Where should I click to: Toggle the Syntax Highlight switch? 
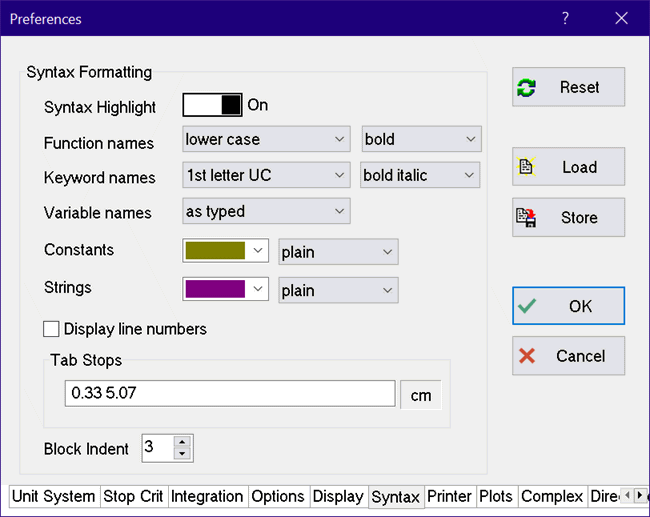213,105
